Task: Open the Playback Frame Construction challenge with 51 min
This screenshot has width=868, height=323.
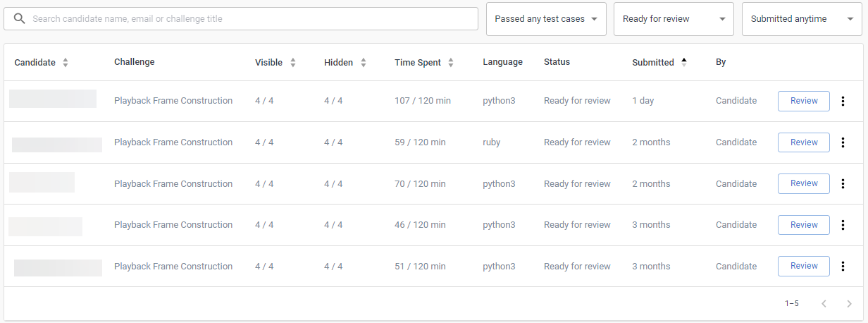Action: coord(173,266)
